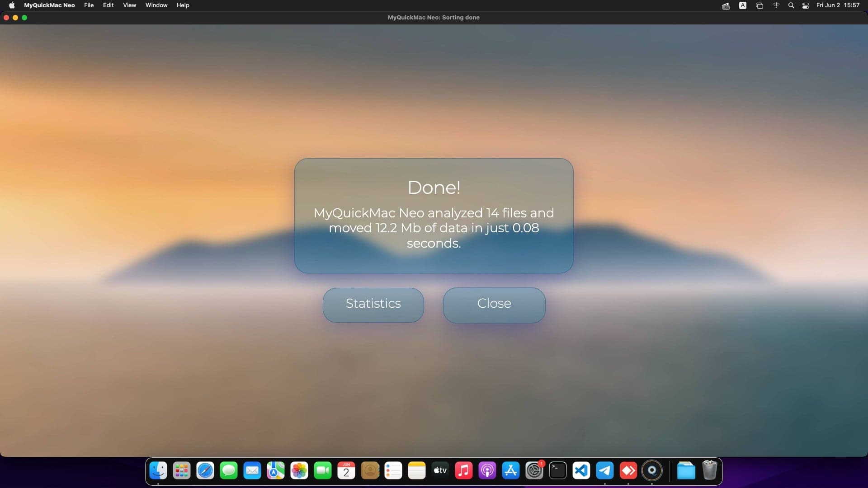Screen dimensions: 868x488
Task: Open Finder from the dock
Action: point(158,471)
